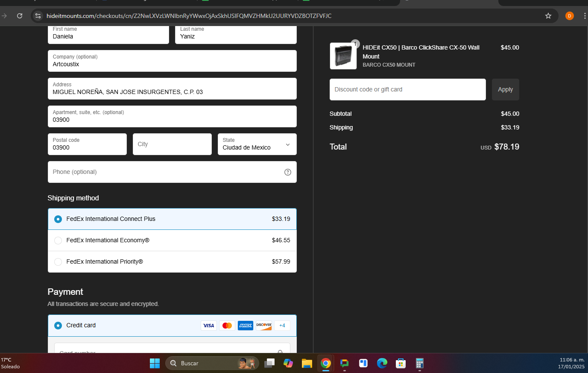Screen dimensions: 588x373
Task: Choose FedEx International Economy shipping
Action: [x=172, y=241]
